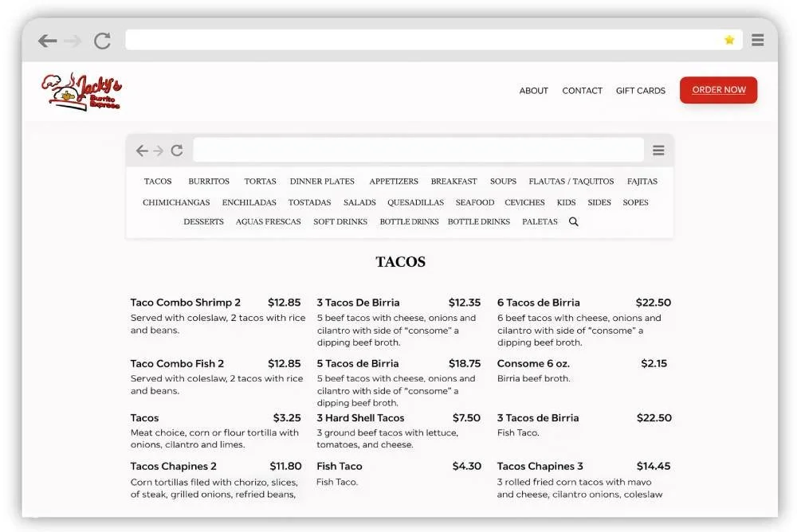Click the Taco Combo Shrimp 2 item

(185, 303)
